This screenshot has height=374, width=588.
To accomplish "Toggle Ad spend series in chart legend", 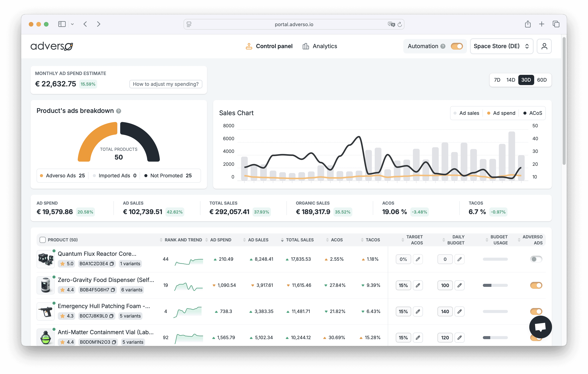I will pyautogui.click(x=501, y=113).
